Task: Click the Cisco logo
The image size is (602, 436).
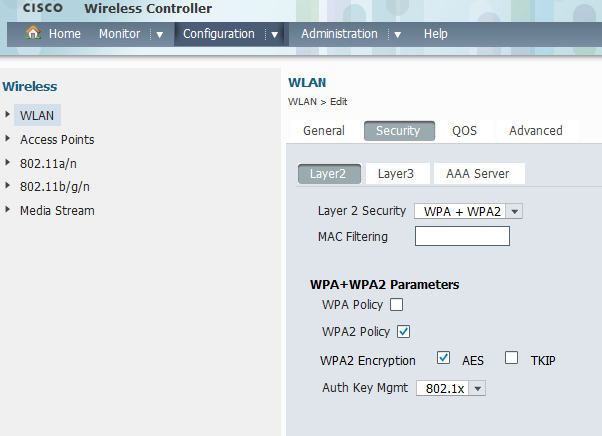Action: click(x=43, y=8)
